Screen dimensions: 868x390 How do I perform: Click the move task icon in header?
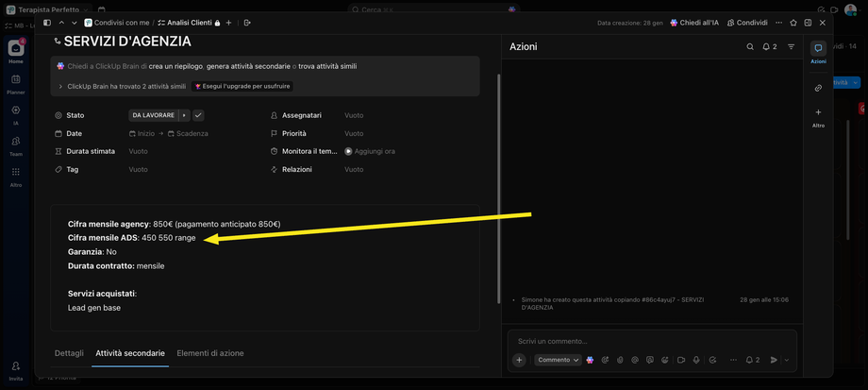point(247,23)
